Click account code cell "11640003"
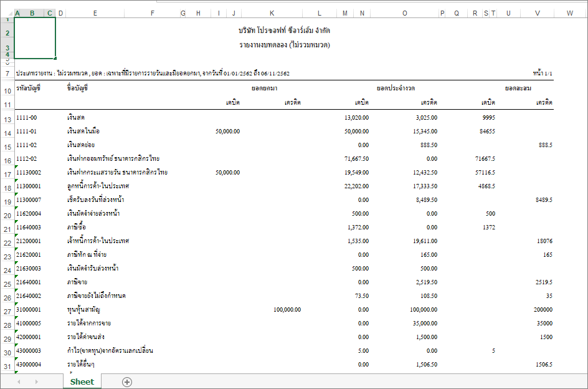Viewport: 588px width, 389px height. 29,227
